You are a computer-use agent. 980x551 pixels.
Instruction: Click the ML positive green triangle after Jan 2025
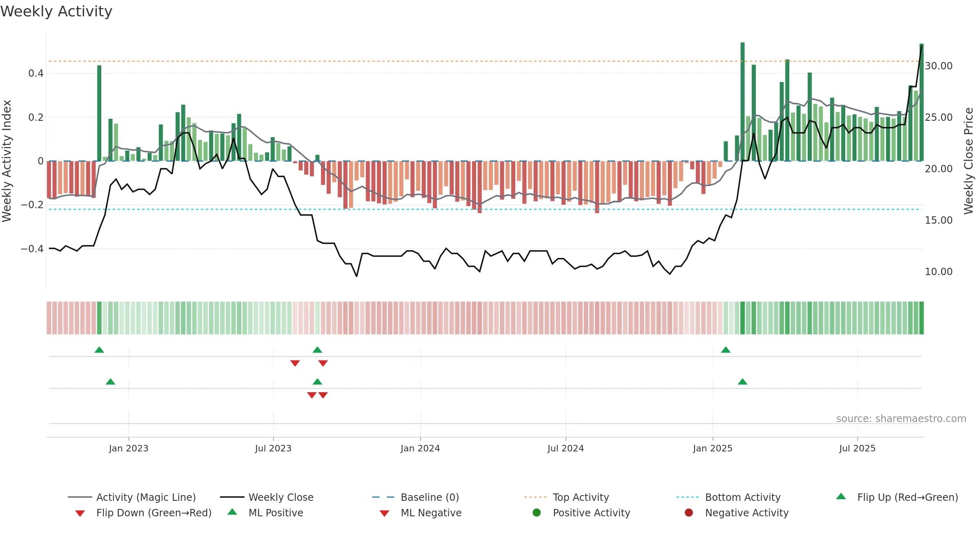[742, 382]
